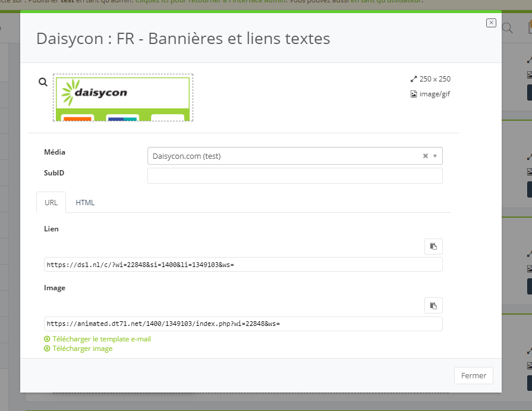Click Télécharger image link

coord(83,349)
